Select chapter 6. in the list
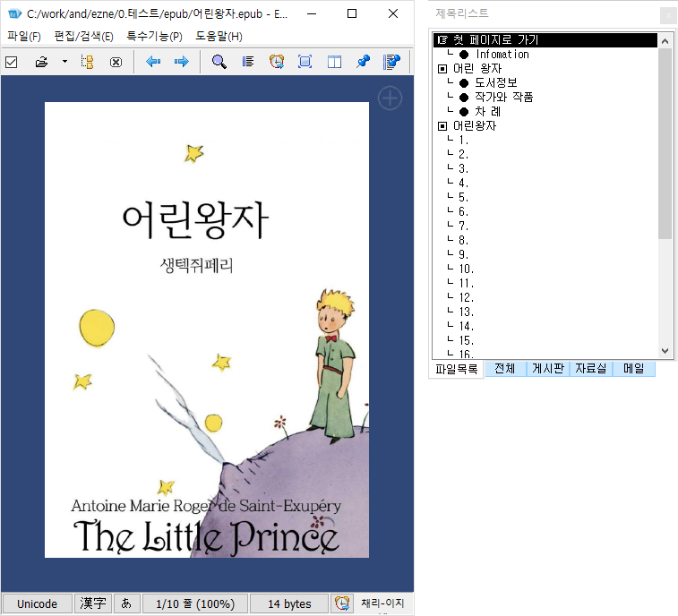678x616 pixels. click(x=464, y=212)
